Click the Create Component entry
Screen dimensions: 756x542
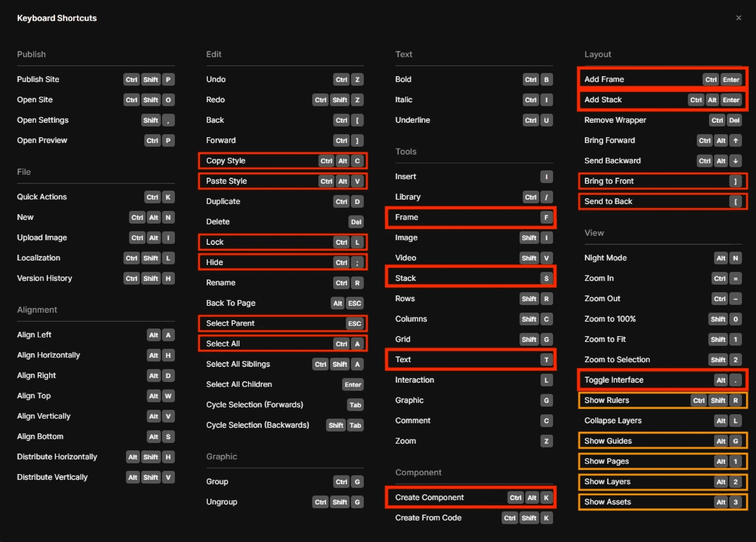coord(429,497)
